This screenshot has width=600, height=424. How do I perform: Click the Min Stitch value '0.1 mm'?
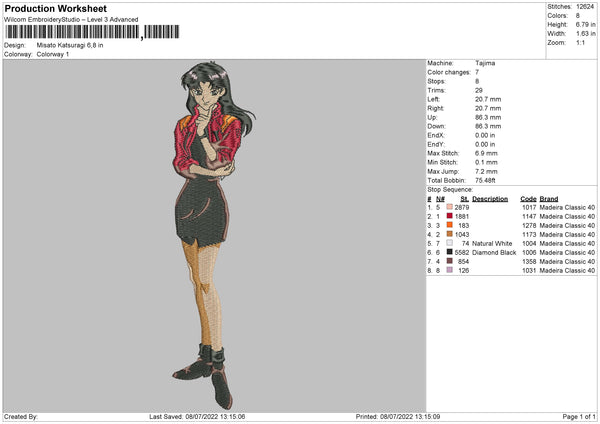486,162
